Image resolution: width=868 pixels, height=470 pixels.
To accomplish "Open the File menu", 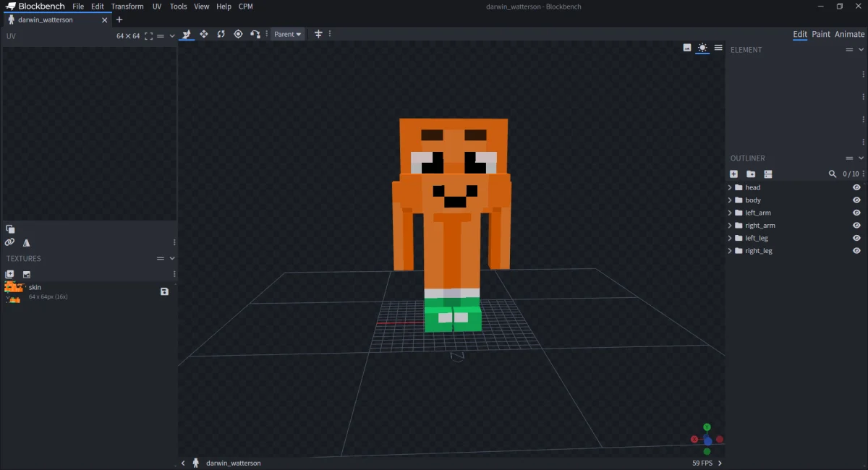I will pyautogui.click(x=79, y=7).
